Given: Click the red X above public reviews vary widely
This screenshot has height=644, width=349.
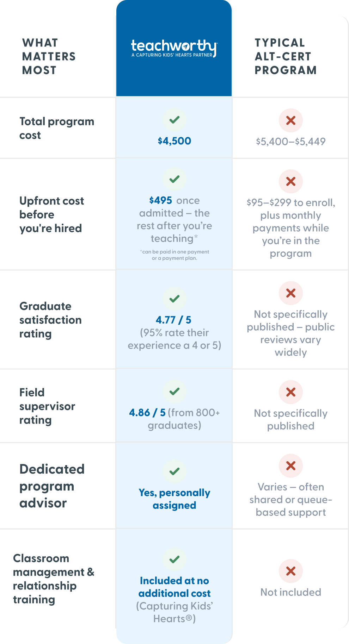Looking at the screenshot, I should coord(291,293).
